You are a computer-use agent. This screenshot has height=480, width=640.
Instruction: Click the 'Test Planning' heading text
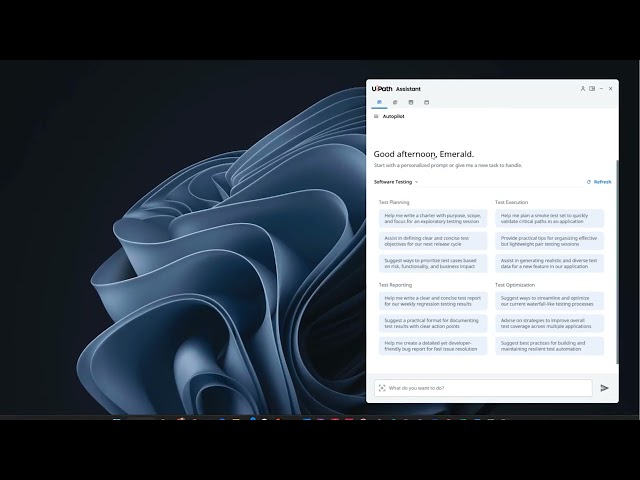394,202
